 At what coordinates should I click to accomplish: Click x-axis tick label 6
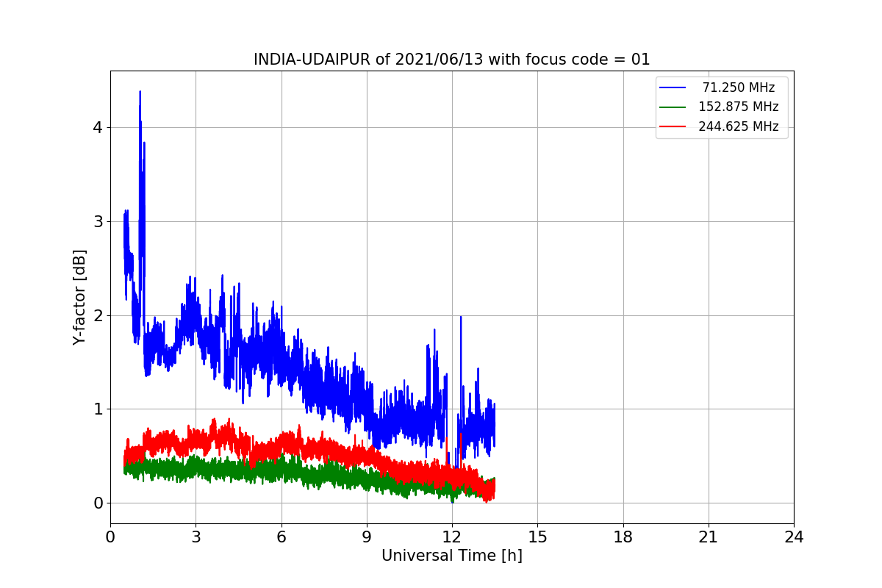(282, 537)
